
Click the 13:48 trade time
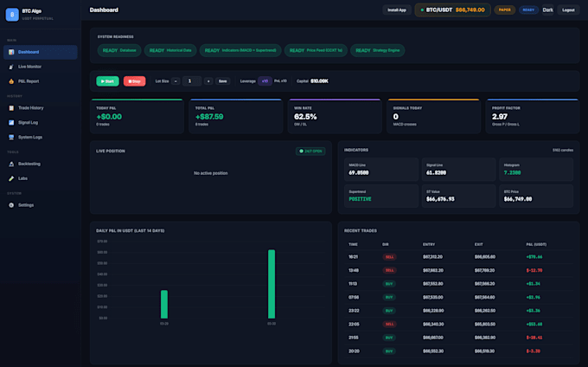(354, 270)
